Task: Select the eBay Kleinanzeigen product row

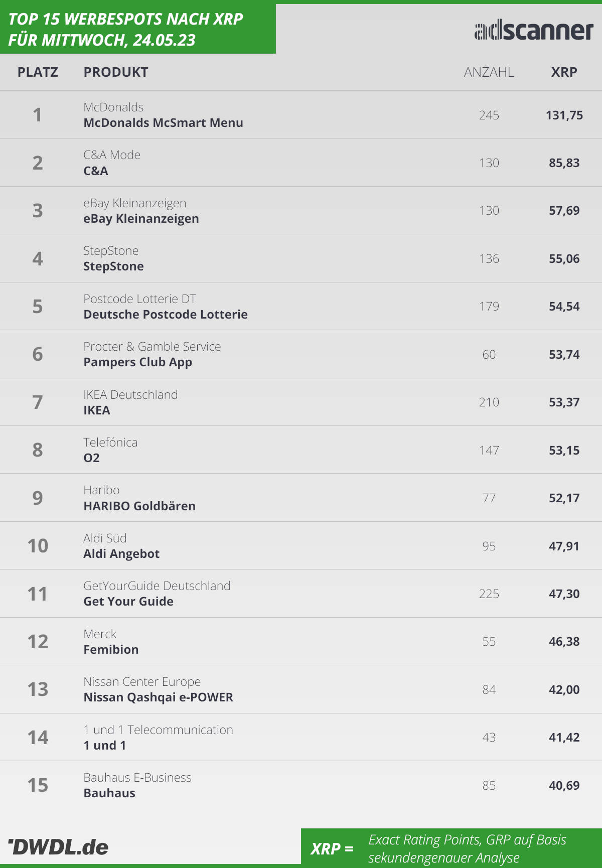Action: point(301,211)
